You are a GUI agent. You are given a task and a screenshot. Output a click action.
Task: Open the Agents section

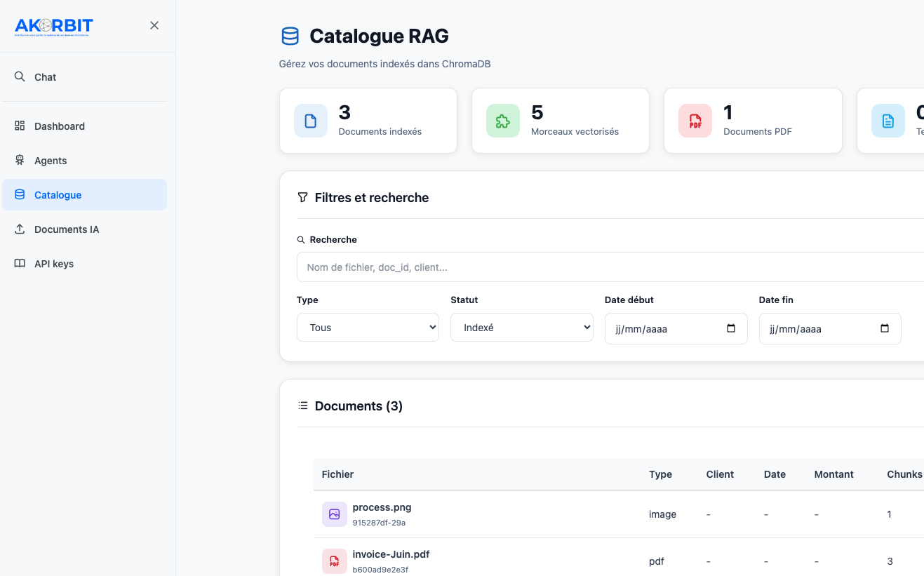[x=51, y=161]
